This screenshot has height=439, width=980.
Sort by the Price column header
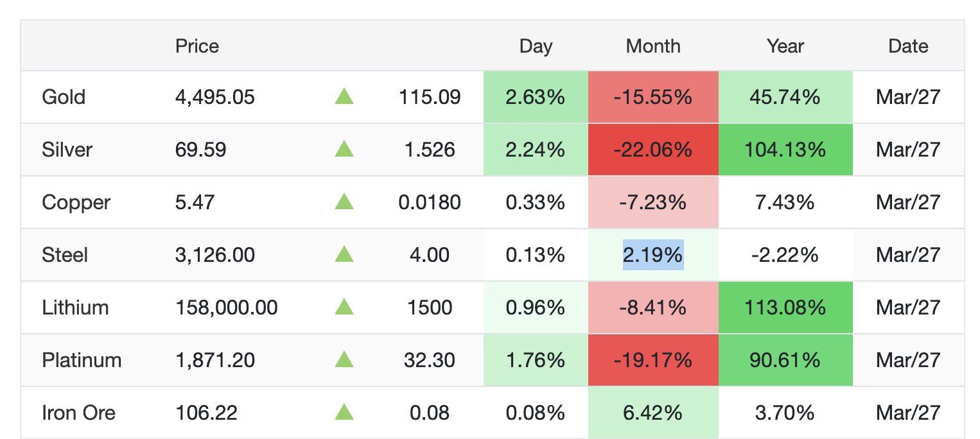tap(197, 46)
